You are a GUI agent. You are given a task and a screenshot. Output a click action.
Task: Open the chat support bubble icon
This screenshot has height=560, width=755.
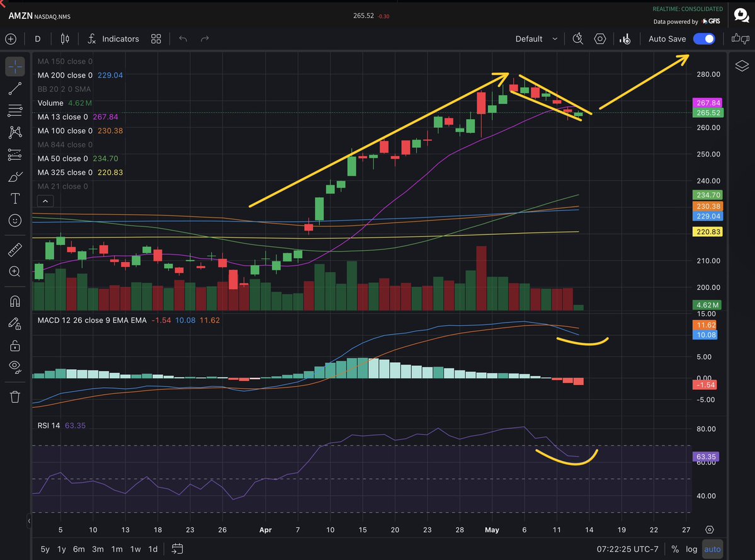(x=741, y=15)
